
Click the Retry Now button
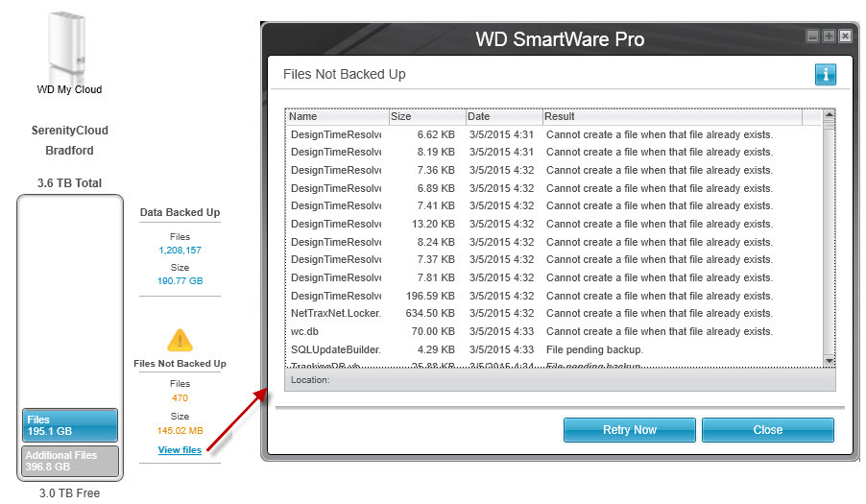point(629,430)
